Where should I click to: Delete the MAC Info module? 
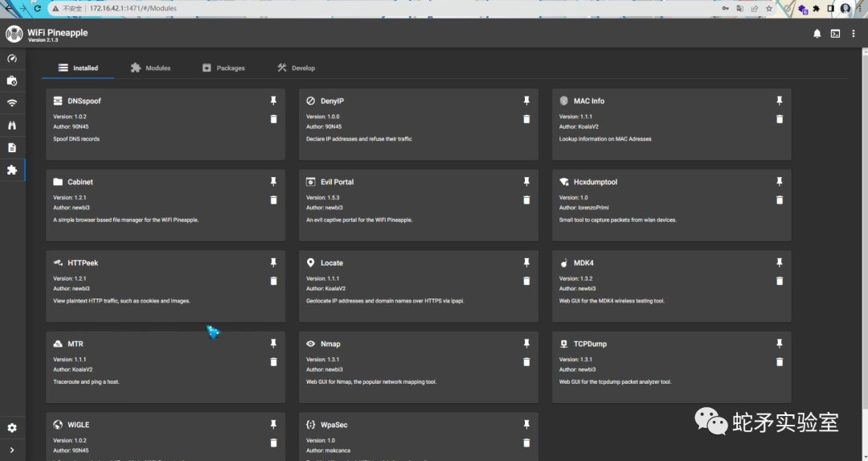pos(780,119)
